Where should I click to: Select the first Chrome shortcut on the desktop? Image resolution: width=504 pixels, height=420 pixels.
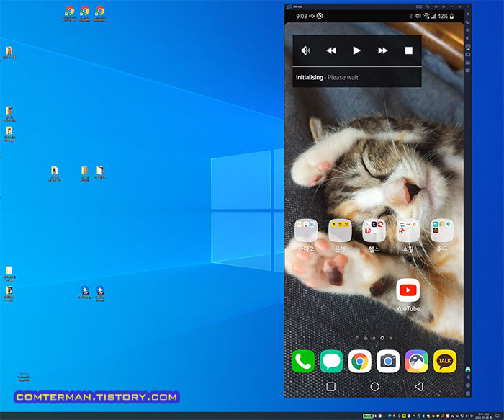pos(69,14)
